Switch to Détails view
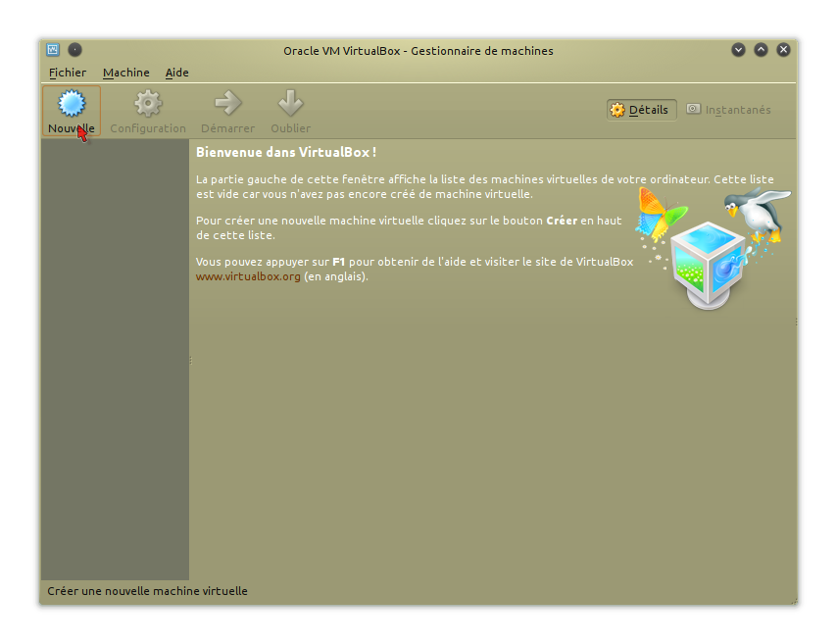Screen dimensions: 837x644 coord(641,110)
